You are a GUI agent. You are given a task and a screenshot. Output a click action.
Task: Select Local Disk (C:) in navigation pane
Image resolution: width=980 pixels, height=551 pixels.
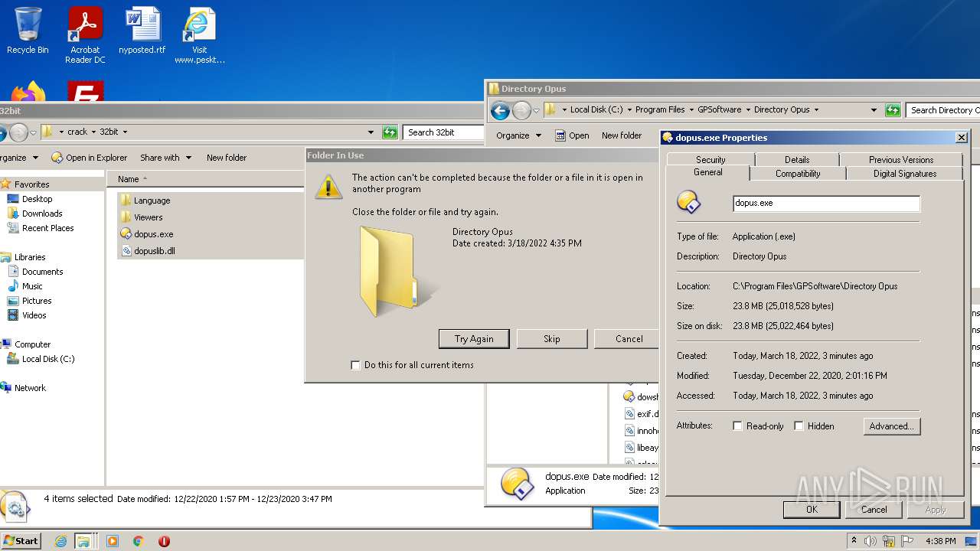[x=47, y=359]
